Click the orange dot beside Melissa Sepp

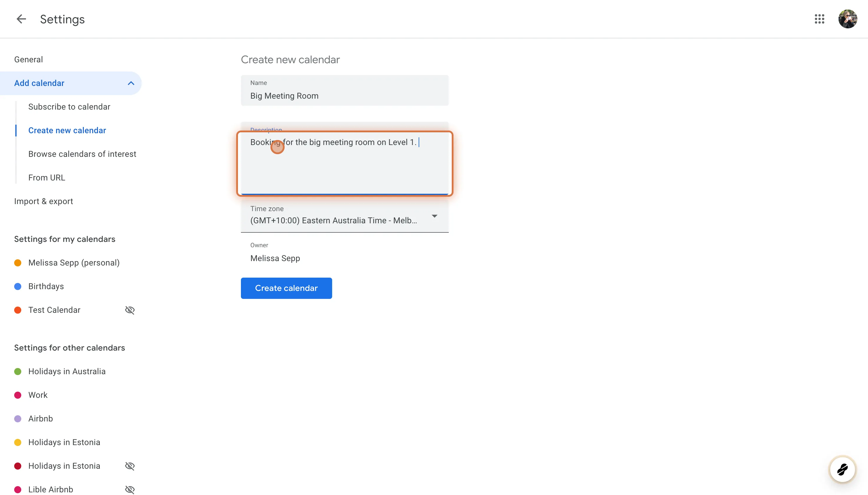click(18, 263)
